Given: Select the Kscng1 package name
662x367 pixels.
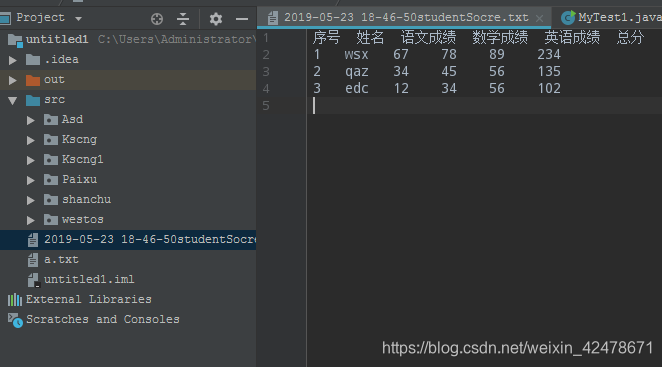Looking at the screenshot, I should click(x=82, y=159).
